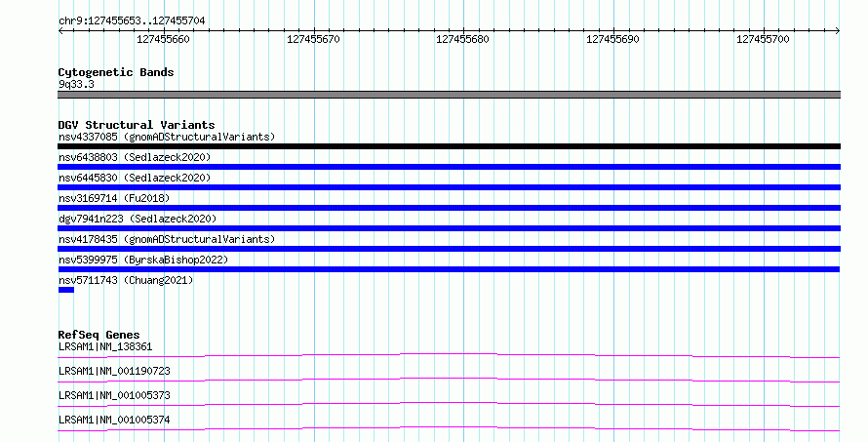Open variant nsv4337085 (gnomADStructuralVariants) label
This screenshot has height=442, width=868.
coord(167,137)
